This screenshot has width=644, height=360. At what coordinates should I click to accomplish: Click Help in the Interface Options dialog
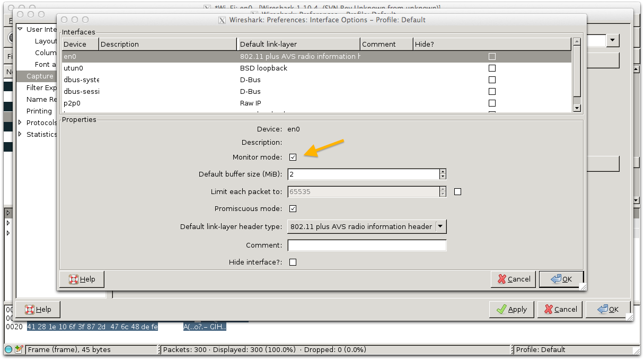pos(82,279)
